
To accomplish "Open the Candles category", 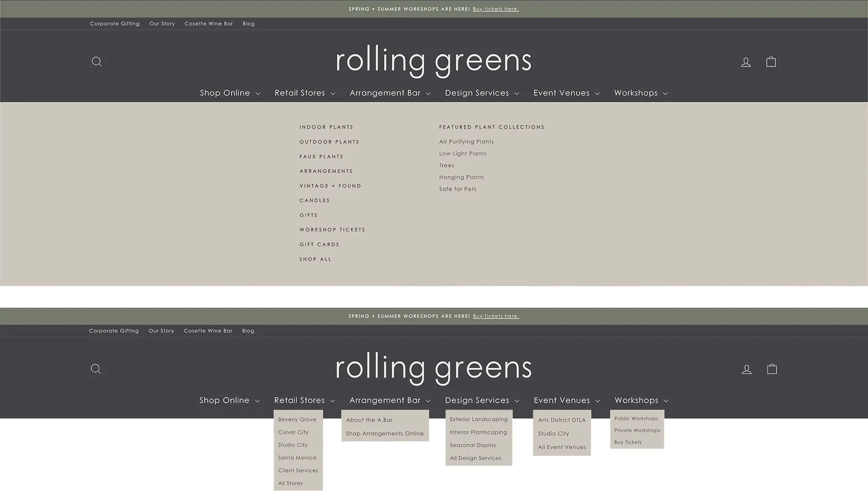I will coord(315,200).
